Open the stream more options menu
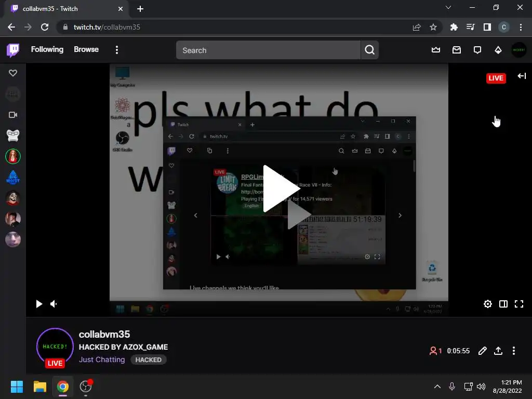The height and width of the screenshot is (399, 532). click(x=514, y=351)
